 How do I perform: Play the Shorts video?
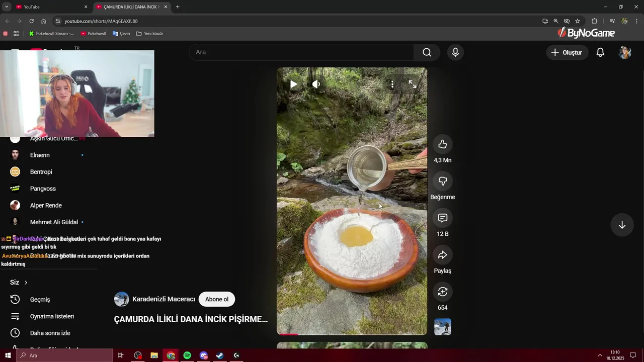tap(294, 84)
